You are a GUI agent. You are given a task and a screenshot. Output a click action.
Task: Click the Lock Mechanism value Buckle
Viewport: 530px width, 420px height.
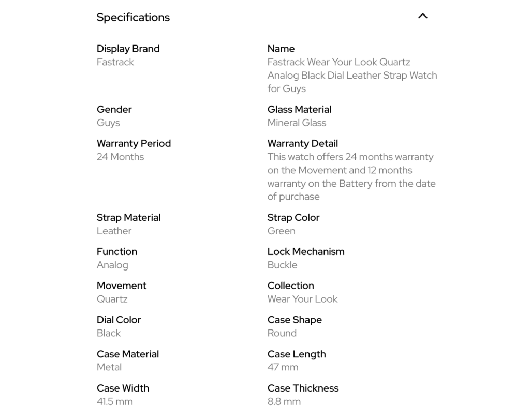coord(282,265)
